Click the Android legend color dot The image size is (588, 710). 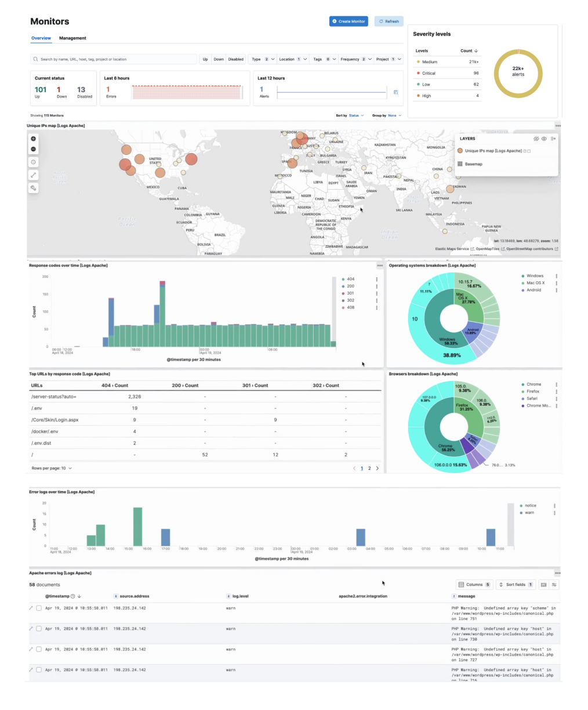[x=522, y=290]
